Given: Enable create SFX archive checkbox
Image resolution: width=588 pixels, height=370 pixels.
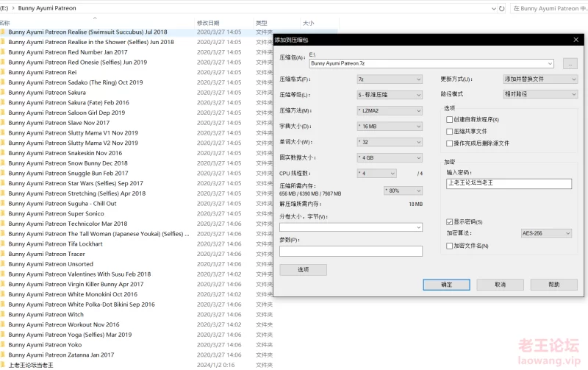Looking at the screenshot, I should coord(449,120).
